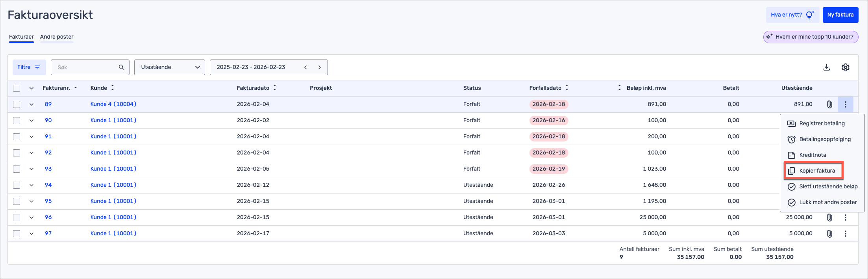This screenshot has height=279, width=868.
Task: Open three-dot menu for invoice 96
Action: tap(845, 218)
